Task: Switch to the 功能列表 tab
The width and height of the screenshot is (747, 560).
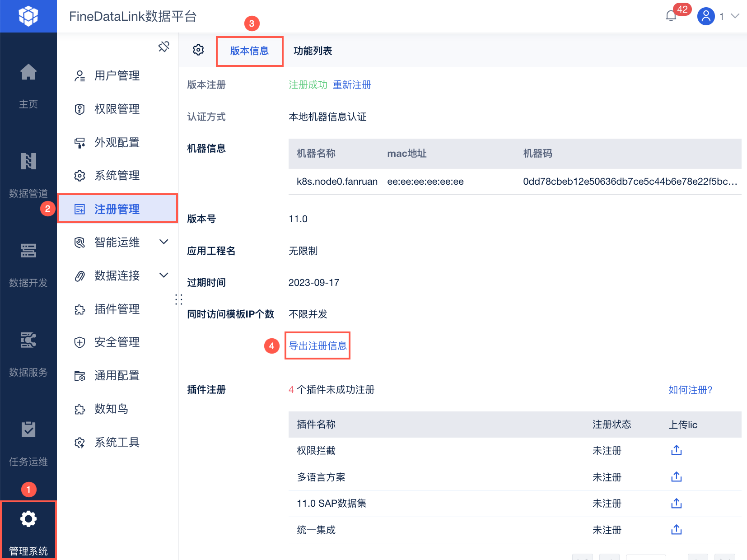Action: (x=313, y=51)
